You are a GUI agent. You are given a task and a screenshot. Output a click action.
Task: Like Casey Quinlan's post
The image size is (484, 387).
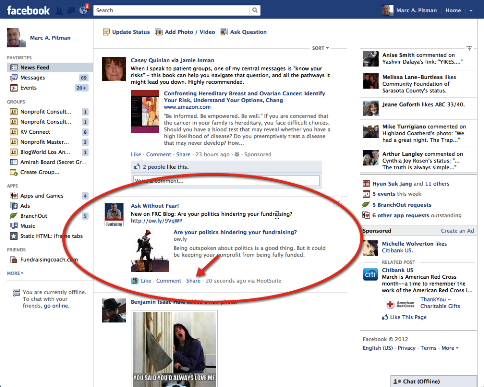[136, 154]
